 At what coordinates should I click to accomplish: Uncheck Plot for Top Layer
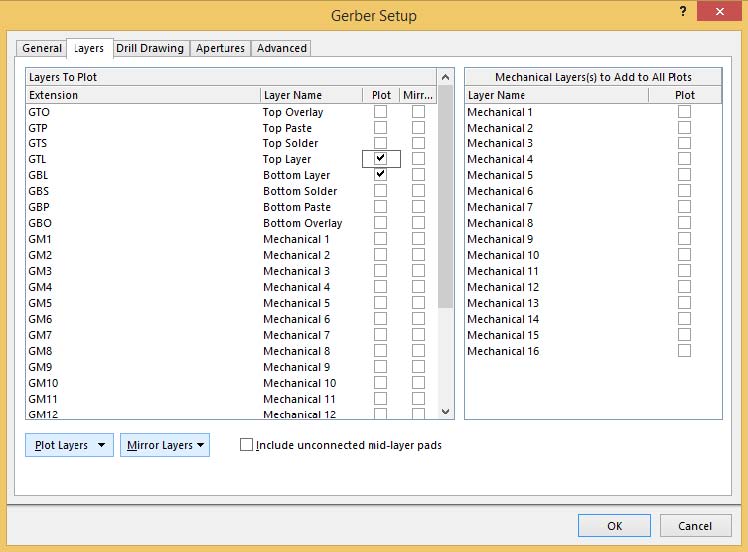coord(380,159)
